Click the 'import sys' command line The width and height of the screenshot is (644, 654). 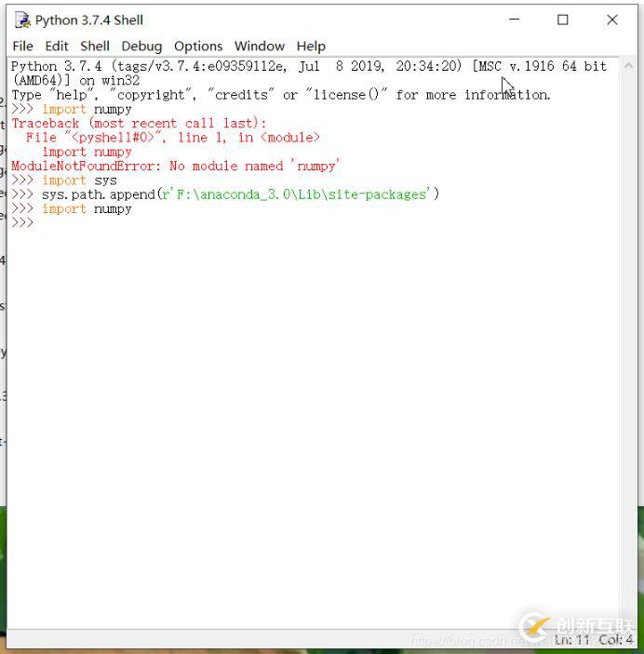point(64,180)
